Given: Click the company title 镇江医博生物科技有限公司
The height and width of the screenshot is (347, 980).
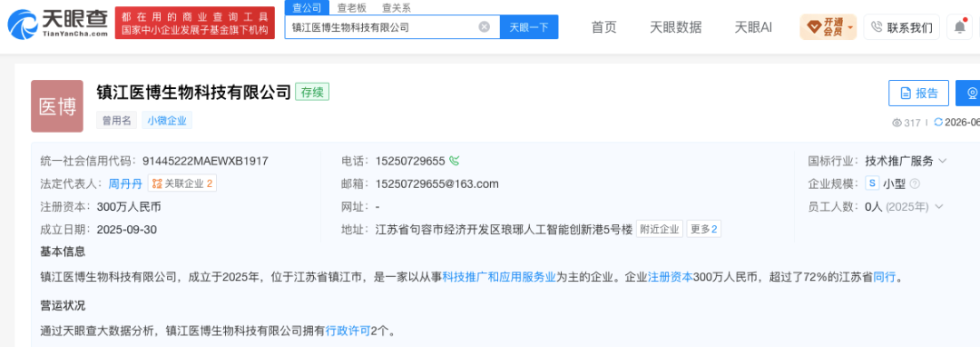Looking at the screenshot, I should pos(194,92).
